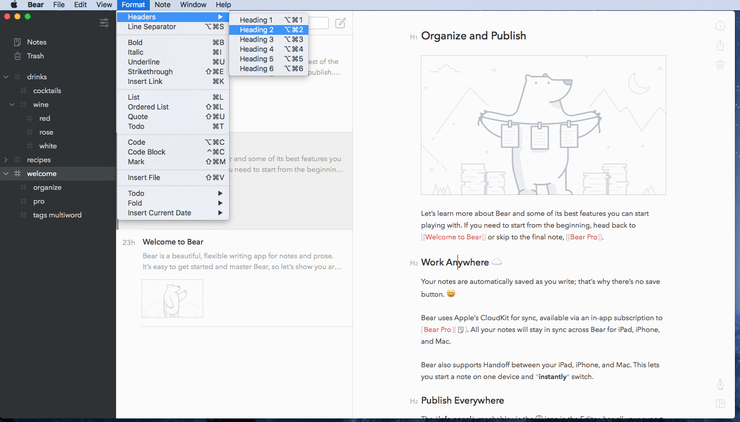Viewport: 740px width, 422px height.
Task: Open the sidebar settings sliders icon
Action: click(x=104, y=22)
